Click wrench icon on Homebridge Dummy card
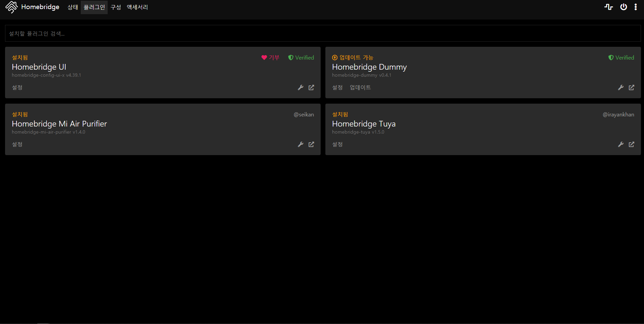The height and width of the screenshot is (324, 644). pos(621,87)
